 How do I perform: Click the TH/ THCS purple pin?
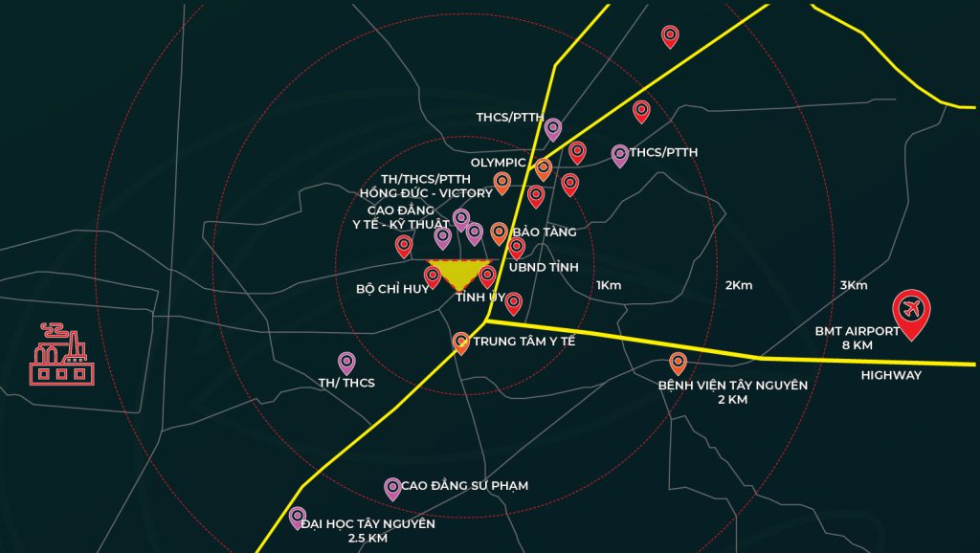click(x=346, y=363)
